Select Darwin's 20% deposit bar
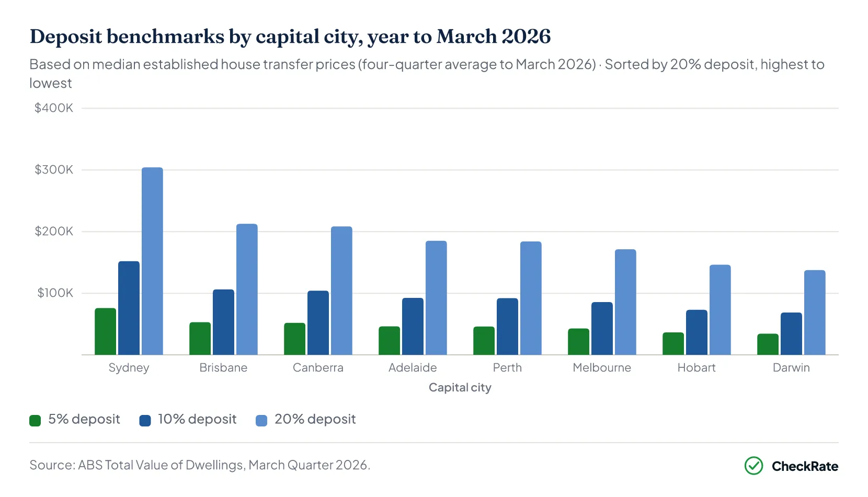 pos(815,313)
